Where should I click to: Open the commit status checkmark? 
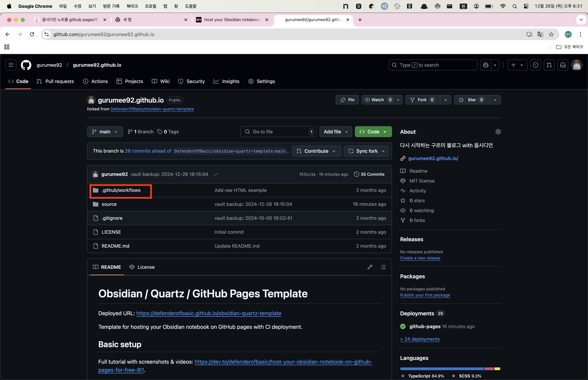[216, 174]
